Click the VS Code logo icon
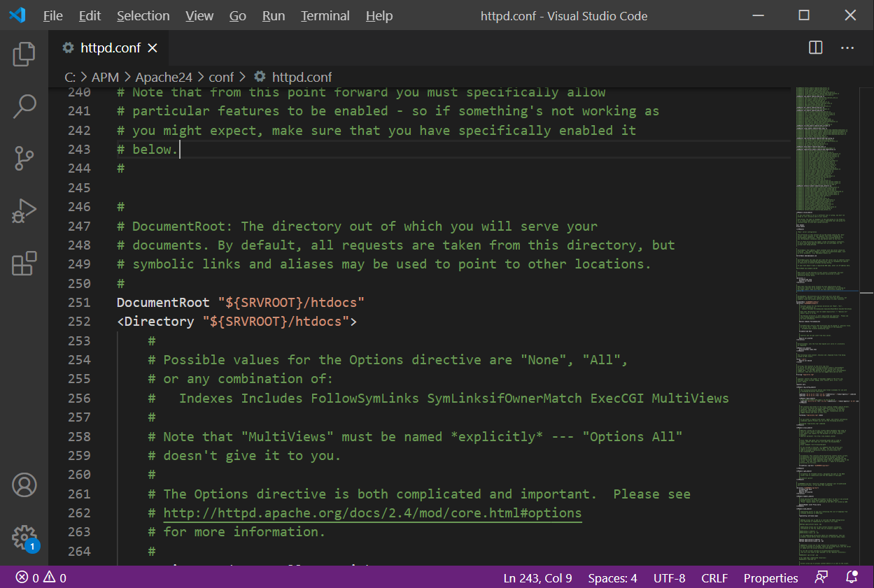Screen dimensions: 874x588 click(x=17, y=15)
